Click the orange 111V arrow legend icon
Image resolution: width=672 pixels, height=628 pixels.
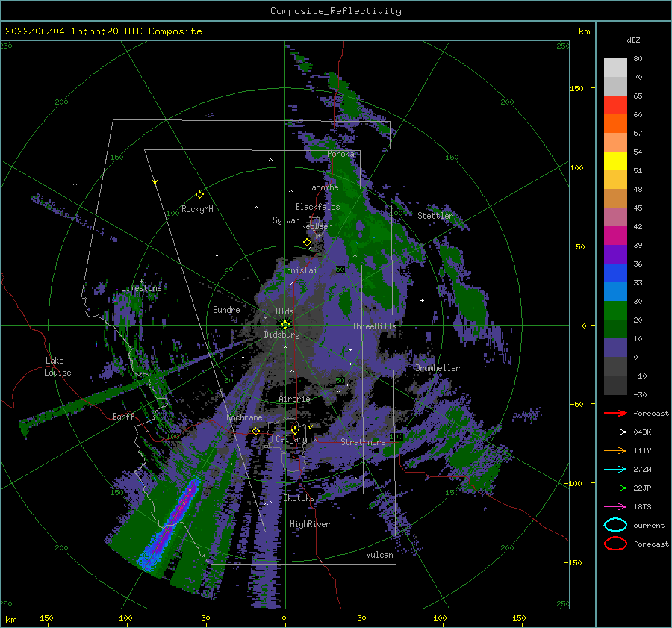[615, 450]
